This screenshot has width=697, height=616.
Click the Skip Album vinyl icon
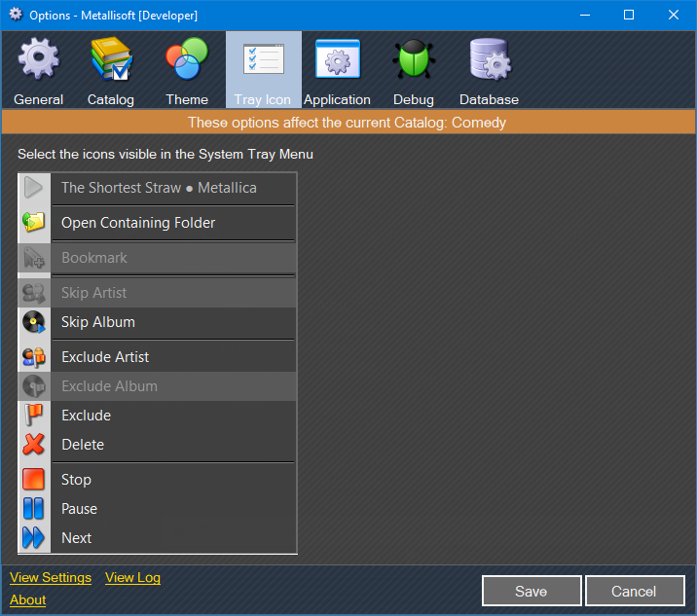coord(34,322)
